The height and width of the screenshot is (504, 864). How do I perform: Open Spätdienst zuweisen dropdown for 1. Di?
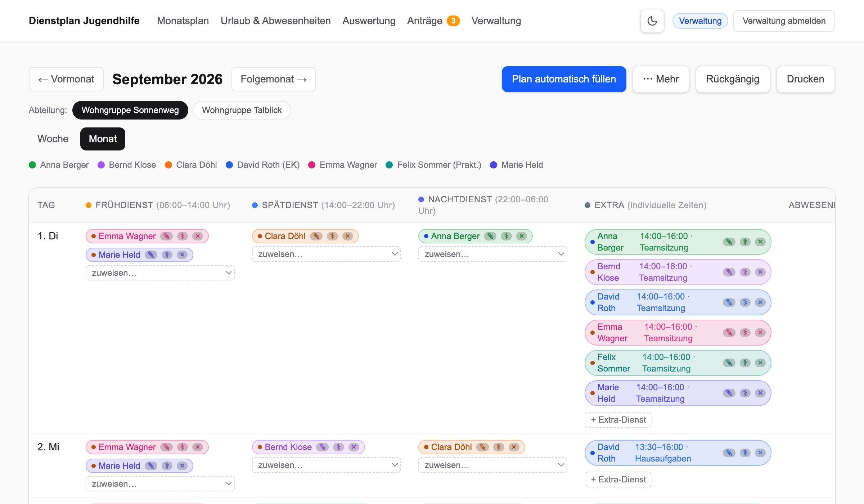[327, 254]
